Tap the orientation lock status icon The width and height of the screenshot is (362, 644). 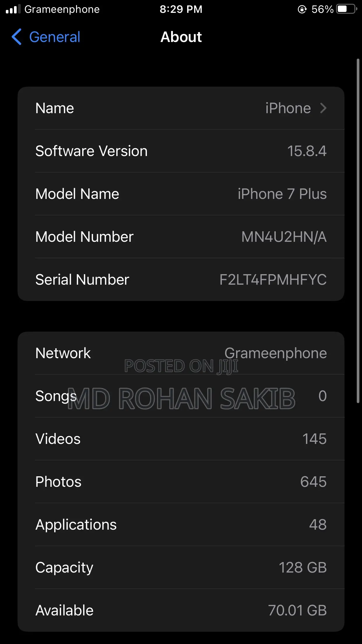pos(302,9)
